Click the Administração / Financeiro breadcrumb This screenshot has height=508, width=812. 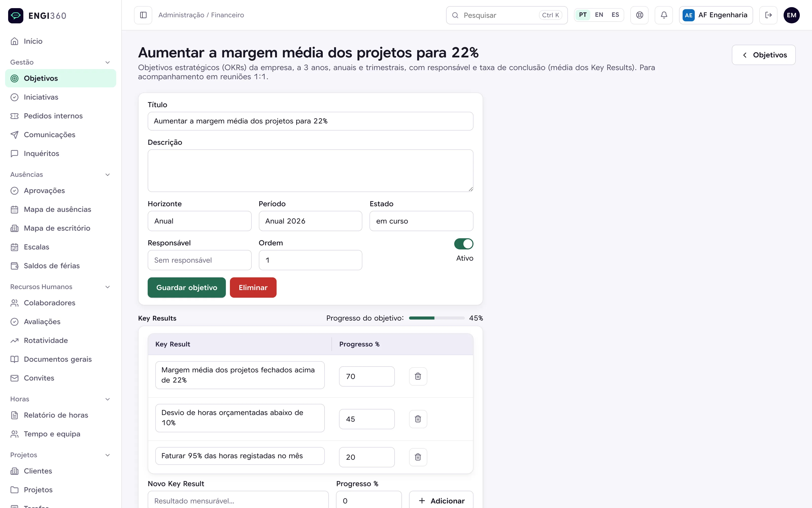[201, 15]
